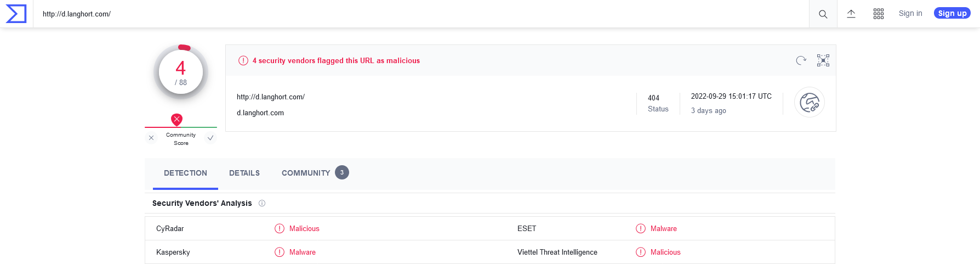Image resolution: width=980 pixels, height=264 pixels.
Task: Click Viettel's Malicious verdict text
Action: click(665, 252)
